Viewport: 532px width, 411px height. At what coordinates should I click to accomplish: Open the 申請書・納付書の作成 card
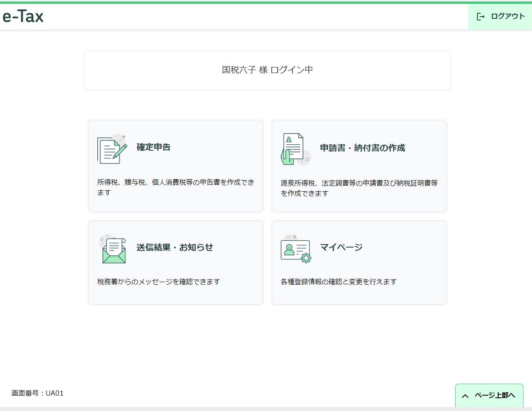pyautogui.click(x=359, y=166)
